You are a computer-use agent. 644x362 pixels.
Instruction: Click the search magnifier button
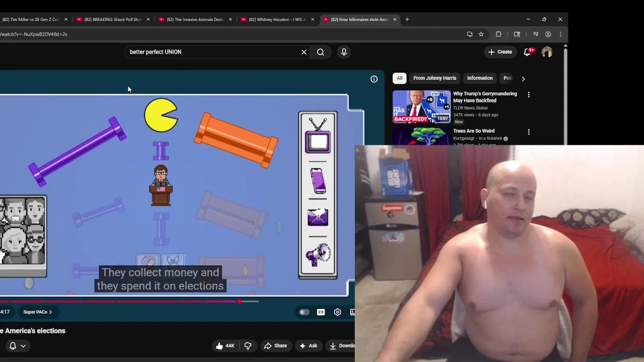point(320,52)
